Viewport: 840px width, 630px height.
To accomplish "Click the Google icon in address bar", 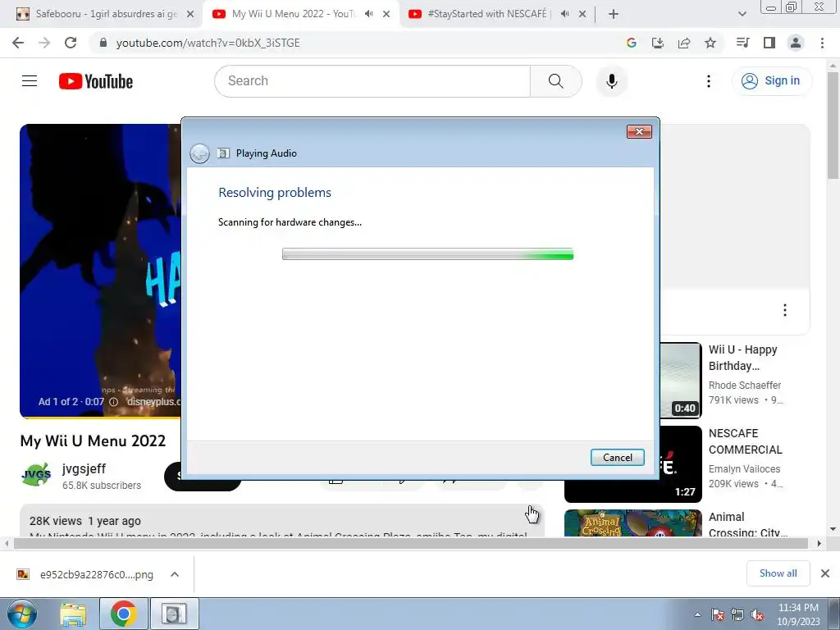I will click(x=631, y=43).
